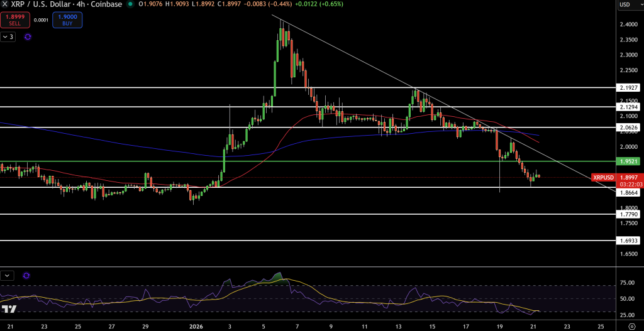
Task: Click the XRPUSD symbol price tag
Action: [x=603, y=177]
